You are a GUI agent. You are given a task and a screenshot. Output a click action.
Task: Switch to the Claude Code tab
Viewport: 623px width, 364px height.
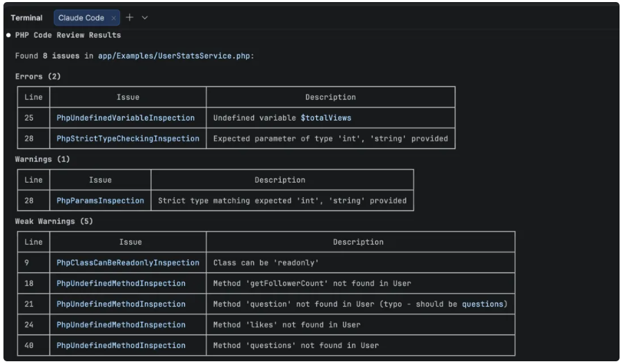point(81,18)
